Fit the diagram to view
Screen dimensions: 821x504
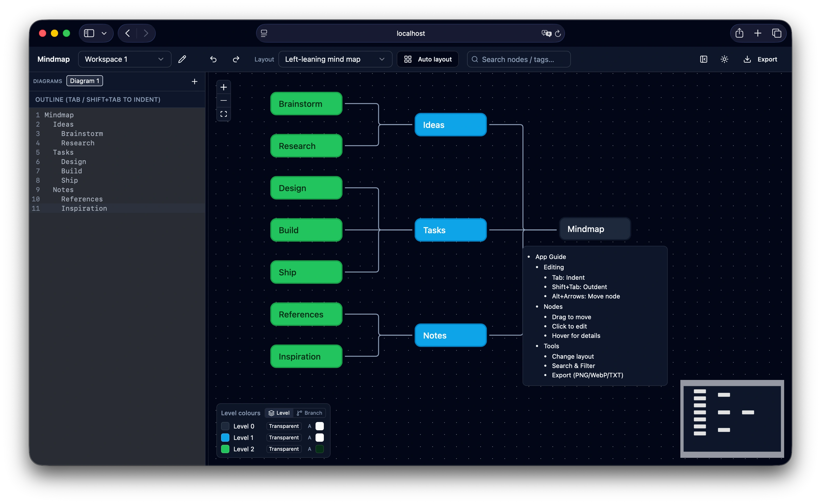(224, 114)
